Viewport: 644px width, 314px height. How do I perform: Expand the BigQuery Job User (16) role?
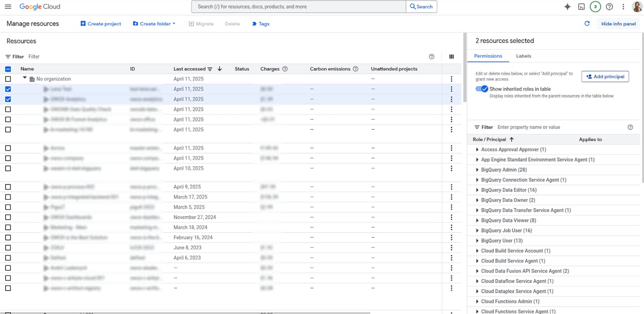(x=477, y=231)
